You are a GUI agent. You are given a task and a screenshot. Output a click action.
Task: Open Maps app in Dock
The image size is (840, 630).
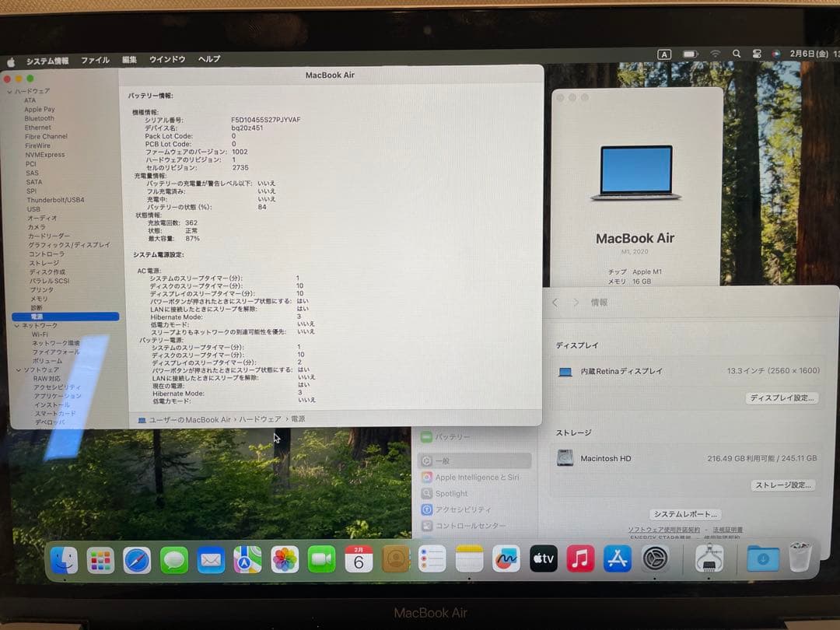(247, 560)
